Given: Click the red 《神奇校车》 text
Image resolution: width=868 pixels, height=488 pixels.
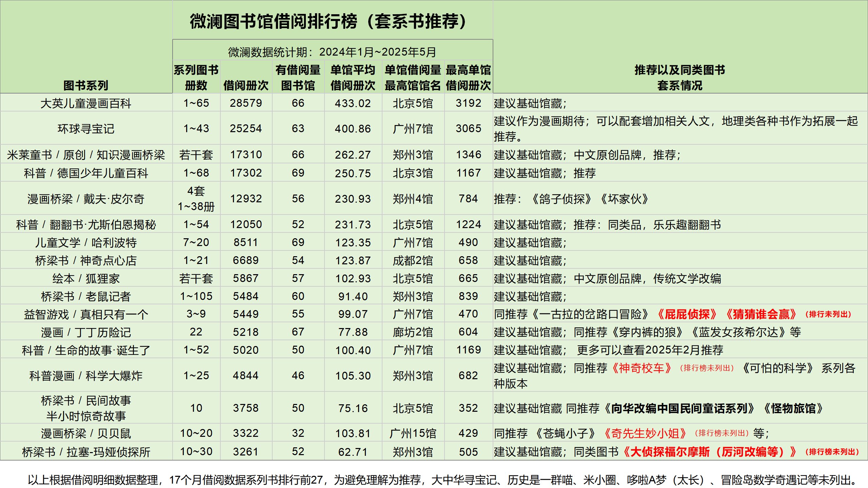Looking at the screenshot, I should click(642, 368).
